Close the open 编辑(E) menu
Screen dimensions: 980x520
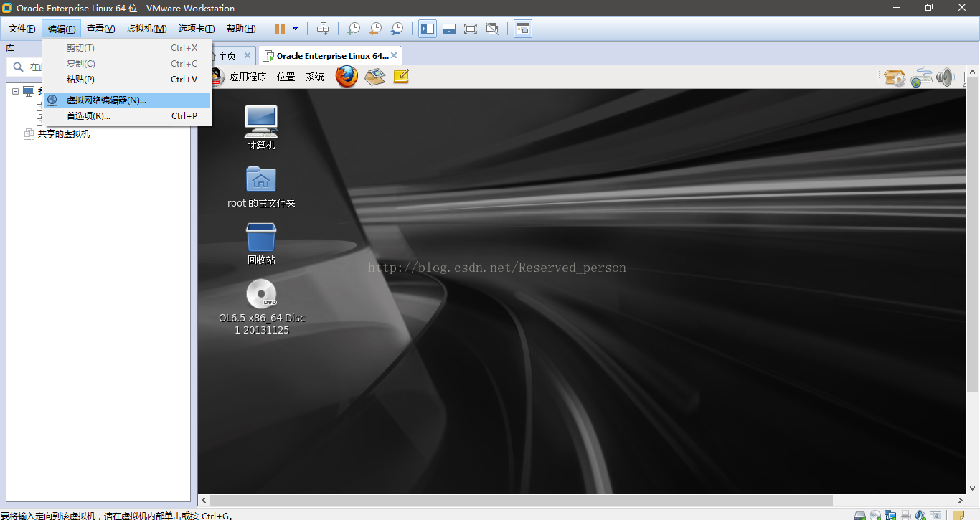[x=62, y=29]
